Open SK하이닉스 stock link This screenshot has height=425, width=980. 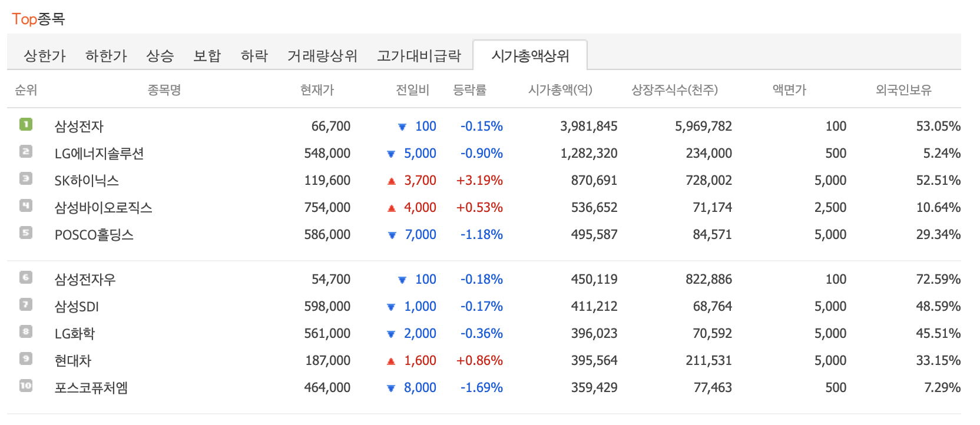[87, 180]
